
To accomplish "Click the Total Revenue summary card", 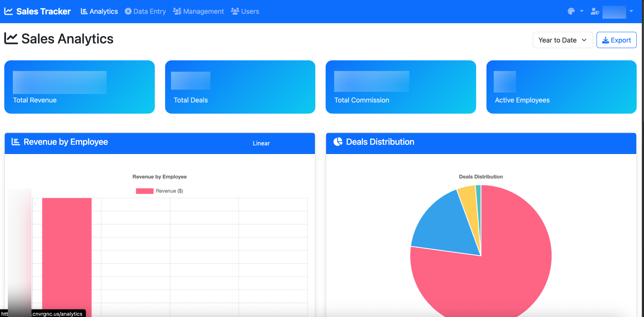I will point(79,87).
